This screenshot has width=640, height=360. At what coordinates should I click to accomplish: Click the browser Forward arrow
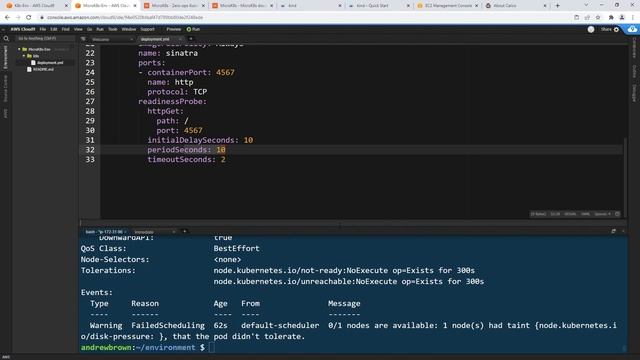[18, 18]
